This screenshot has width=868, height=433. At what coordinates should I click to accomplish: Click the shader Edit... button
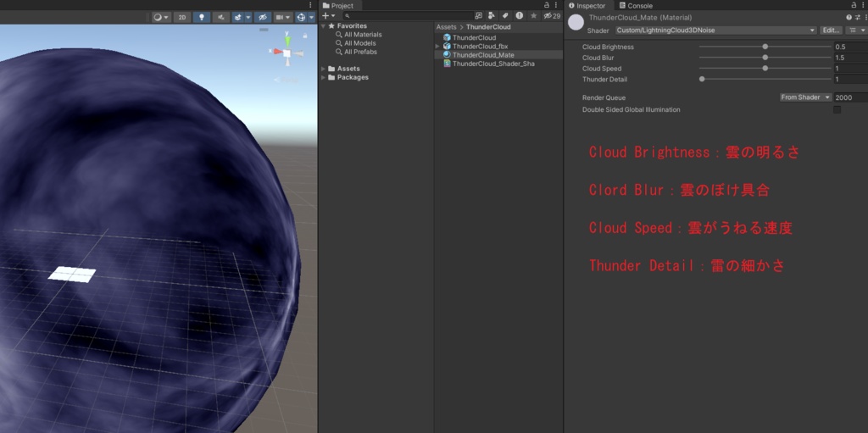click(831, 31)
